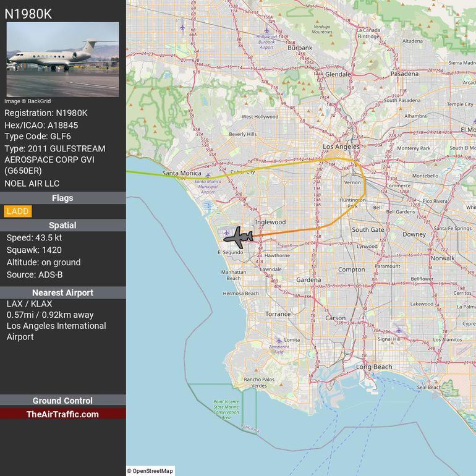
Task: Select the Spatial section header
Action: (x=62, y=225)
